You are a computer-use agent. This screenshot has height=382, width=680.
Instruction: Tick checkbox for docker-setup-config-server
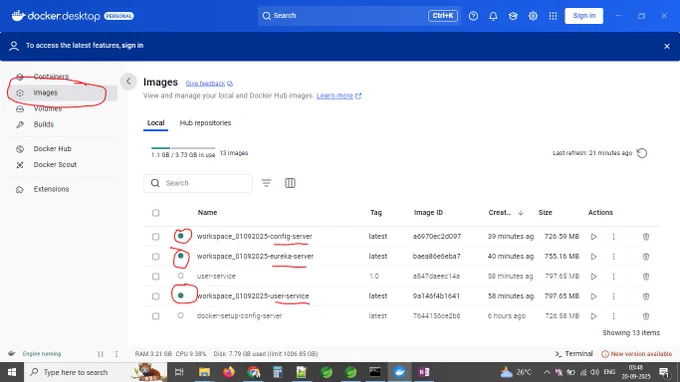click(156, 317)
